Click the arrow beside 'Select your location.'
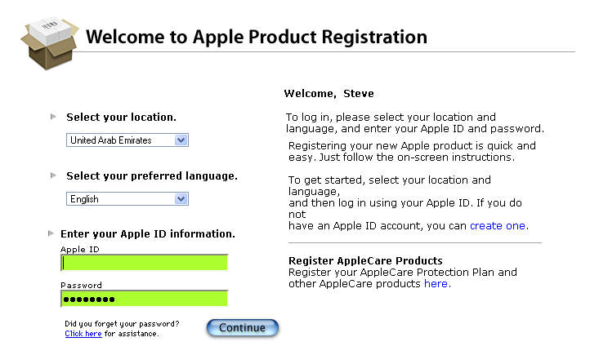The image size is (590, 364). (x=53, y=117)
